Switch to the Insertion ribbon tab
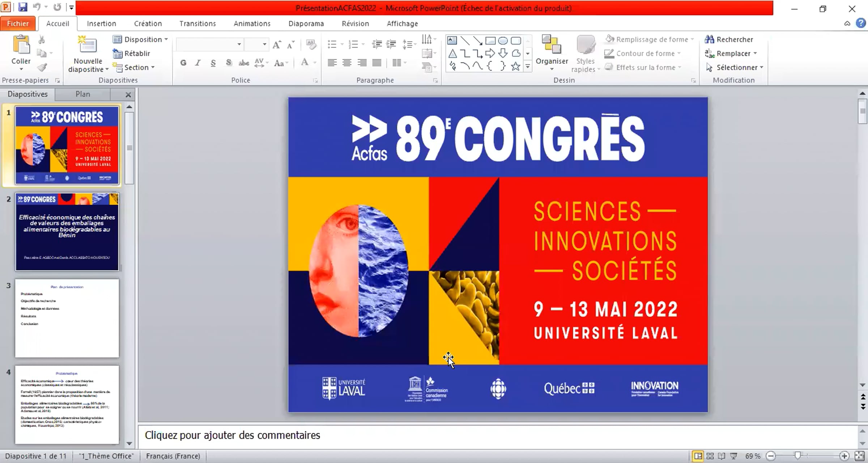The width and height of the screenshot is (868, 463). tap(102, 24)
